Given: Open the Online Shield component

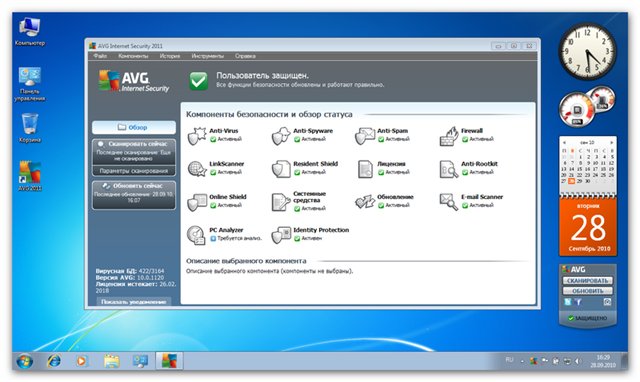Looking at the screenshot, I should click(x=217, y=202).
